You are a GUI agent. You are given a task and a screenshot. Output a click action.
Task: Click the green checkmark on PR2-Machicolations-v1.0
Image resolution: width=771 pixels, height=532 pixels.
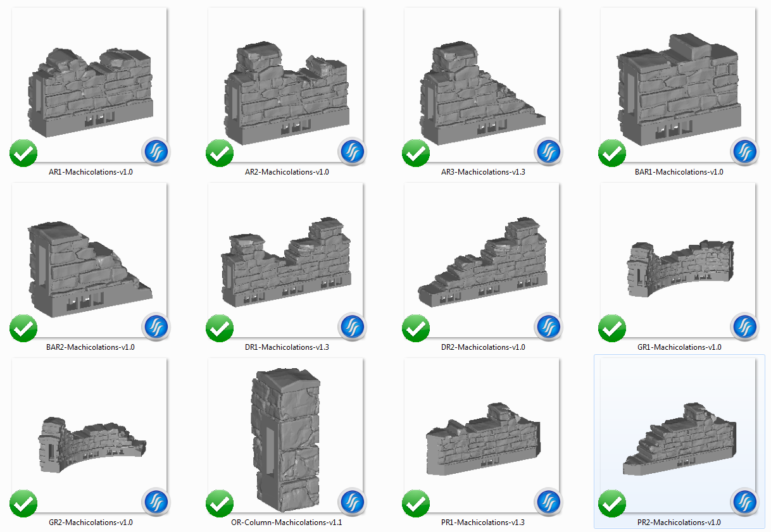tap(612, 504)
